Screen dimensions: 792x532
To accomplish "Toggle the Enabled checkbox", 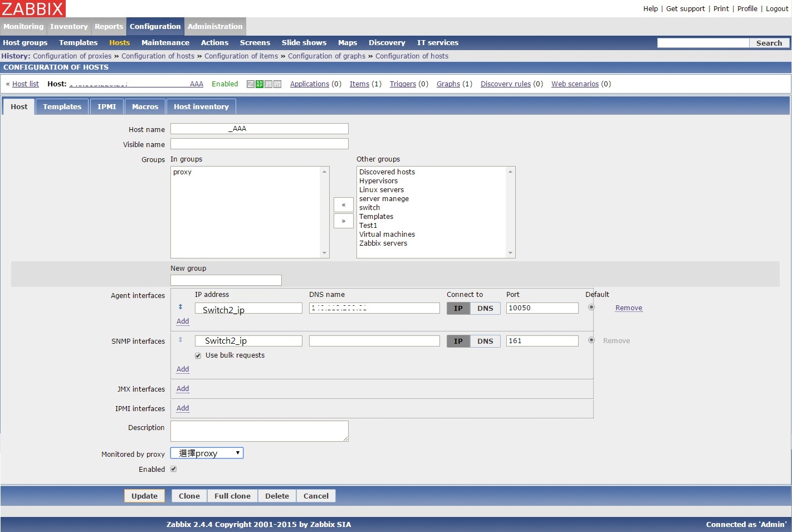I will click(x=174, y=469).
